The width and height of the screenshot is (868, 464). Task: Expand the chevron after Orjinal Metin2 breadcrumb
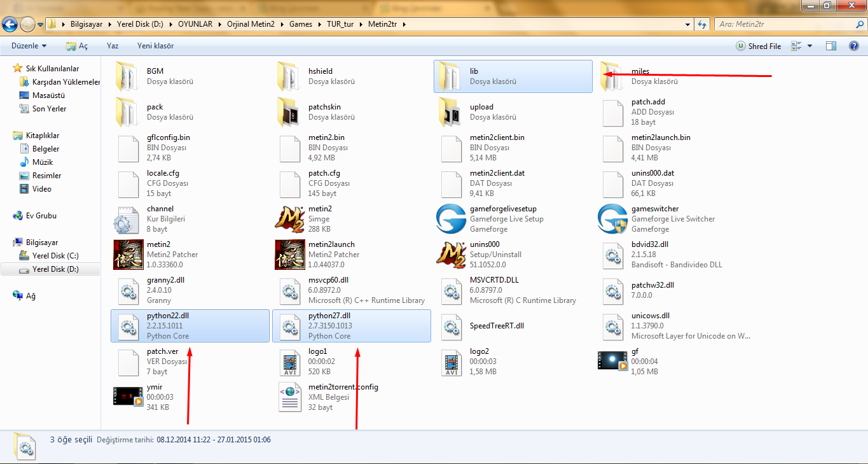point(283,24)
